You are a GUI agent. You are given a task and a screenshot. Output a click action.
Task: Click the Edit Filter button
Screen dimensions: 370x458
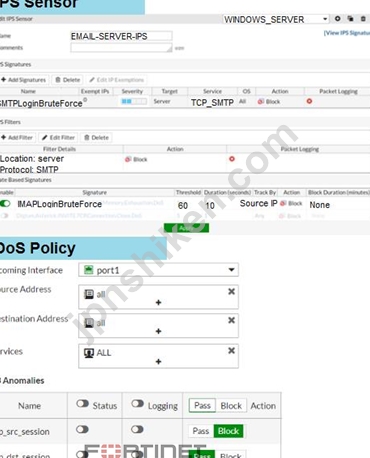[x=58, y=138]
